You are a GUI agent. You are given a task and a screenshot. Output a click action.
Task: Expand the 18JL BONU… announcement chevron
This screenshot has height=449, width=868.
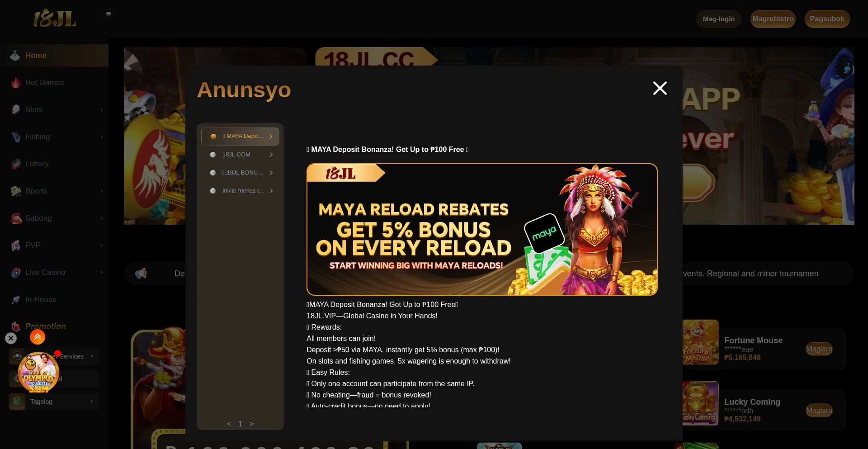[x=271, y=173]
